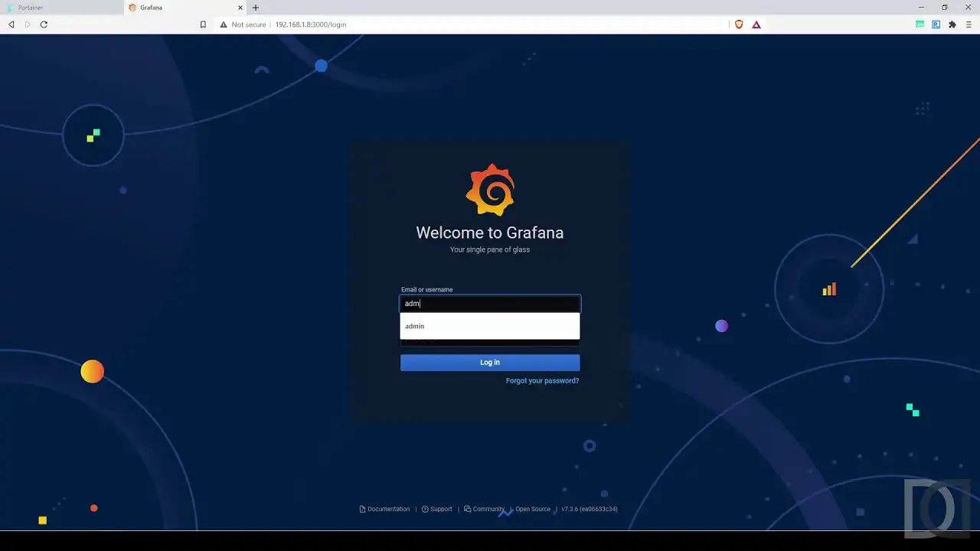Open the Open Source footer link
The height and width of the screenshot is (551, 980).
point(533,509)
